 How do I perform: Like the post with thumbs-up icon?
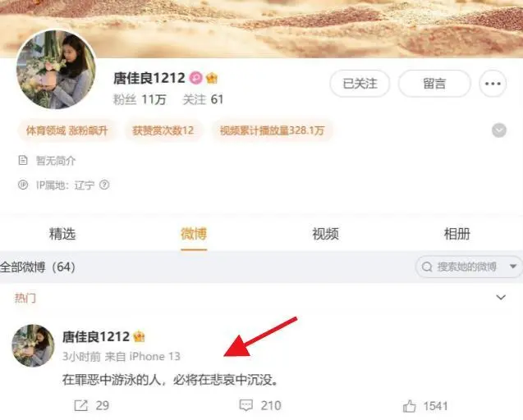click(409, 406)
